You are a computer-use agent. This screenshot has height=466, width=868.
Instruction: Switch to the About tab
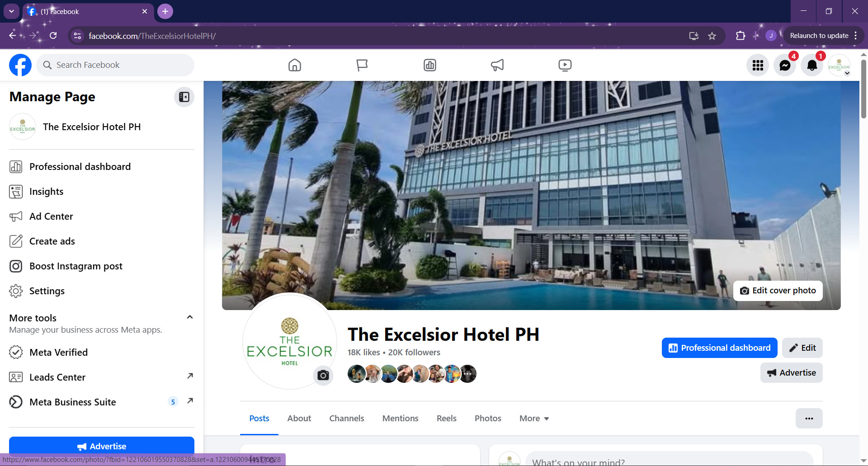coord(299,419)
